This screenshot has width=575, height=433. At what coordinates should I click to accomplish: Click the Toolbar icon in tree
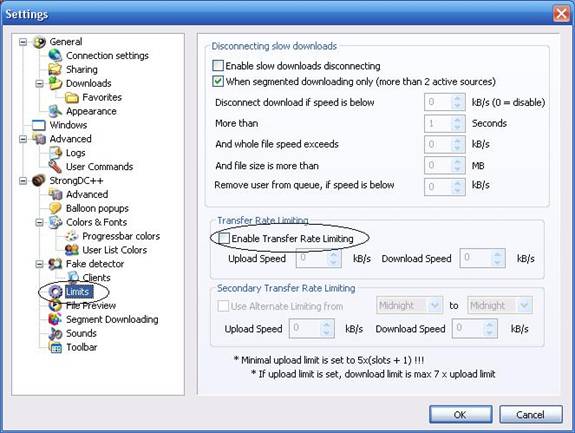(x=55, y=347)
